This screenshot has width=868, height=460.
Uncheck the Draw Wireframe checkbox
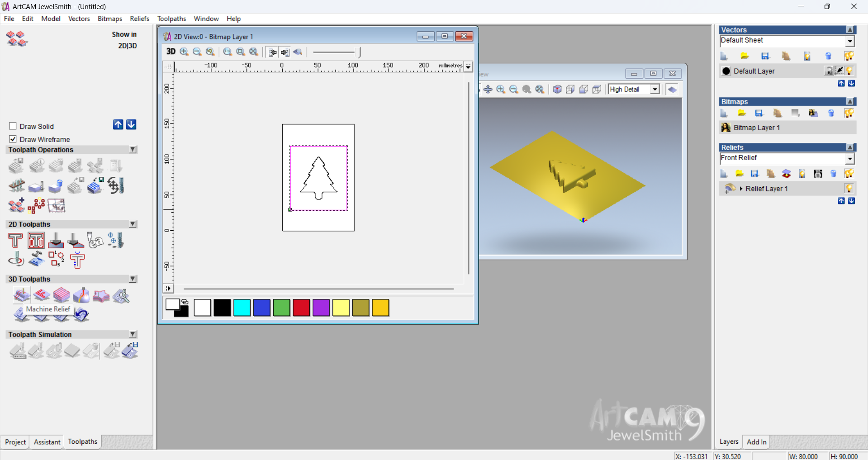(13, 139)
